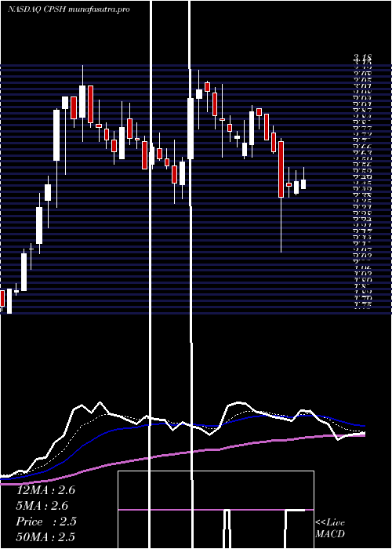Click the "NASDAQ CPSH" chart title text
392x549 pixels.
click(38, 9)
